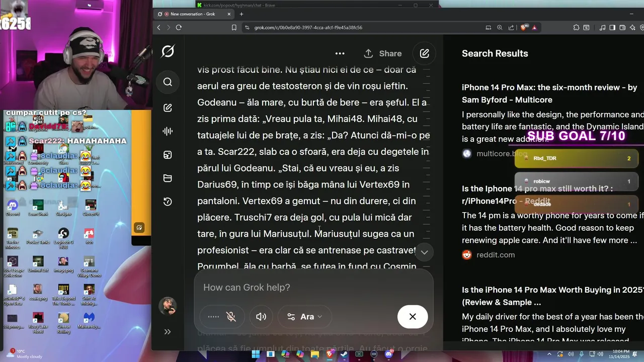Open Discord from taskbar
This screenshot has width=644, height=362.
388,354
